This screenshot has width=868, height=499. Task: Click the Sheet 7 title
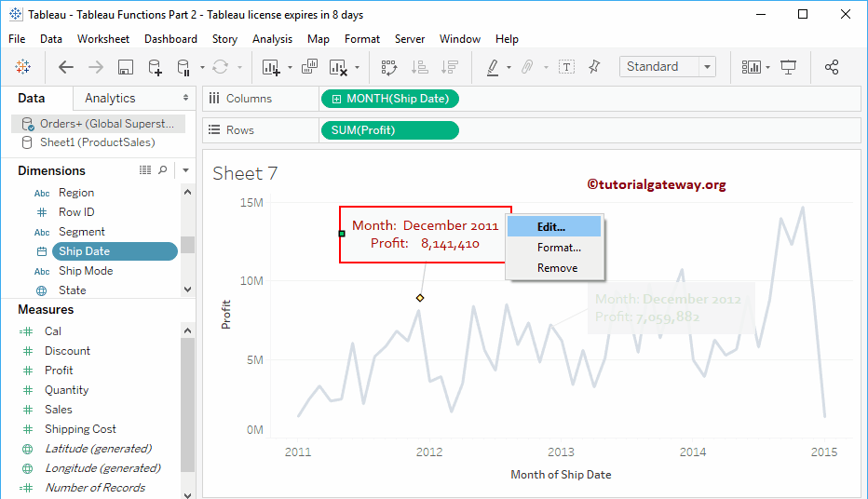(245, 173)
